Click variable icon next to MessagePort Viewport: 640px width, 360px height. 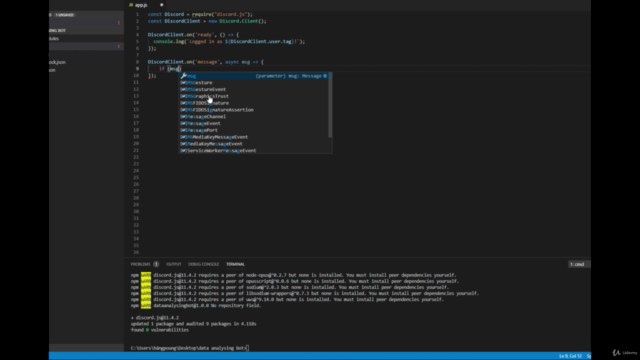183,130
